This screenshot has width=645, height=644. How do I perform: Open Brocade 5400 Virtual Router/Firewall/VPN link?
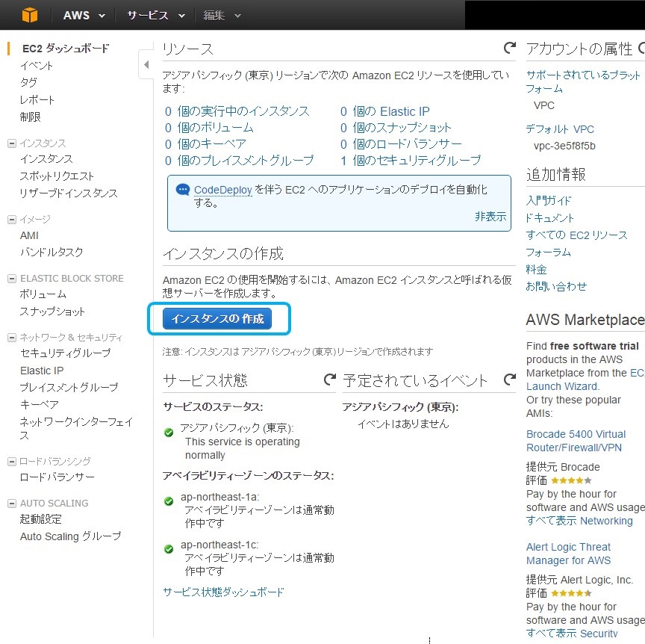coord(576,441)
